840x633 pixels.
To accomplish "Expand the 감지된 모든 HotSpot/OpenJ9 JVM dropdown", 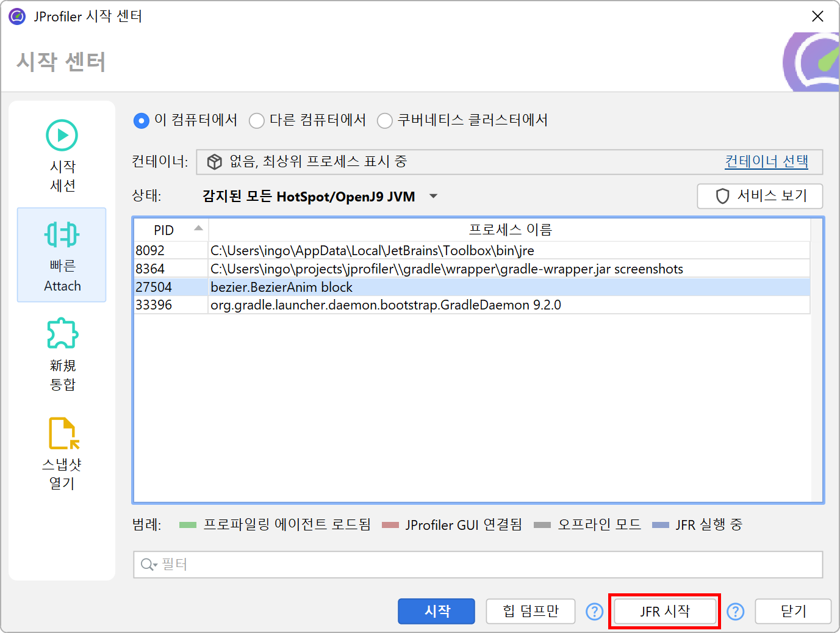I will point(433,197).
